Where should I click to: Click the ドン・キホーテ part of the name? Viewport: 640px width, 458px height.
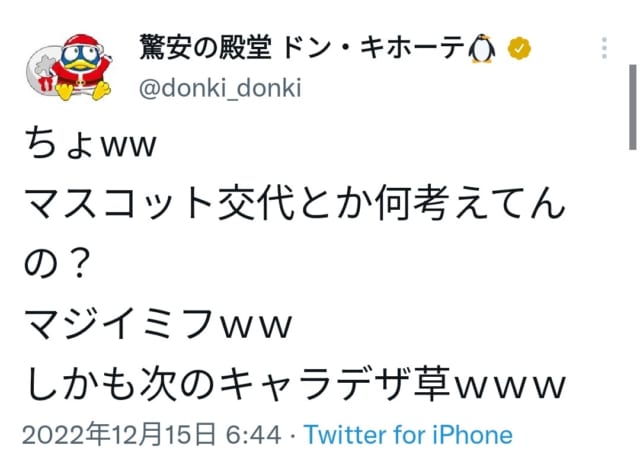(374, 48)
